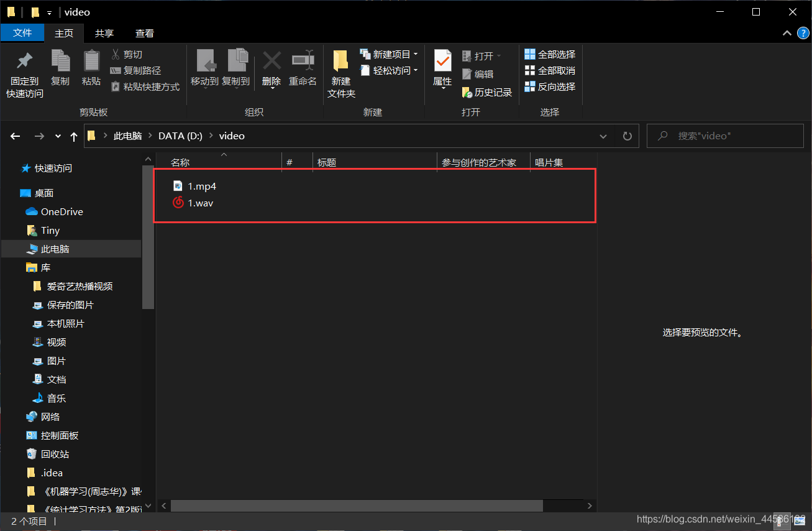Select 复制路径 copy path
This screenshot has height=531, width=812.
point(135,71)
